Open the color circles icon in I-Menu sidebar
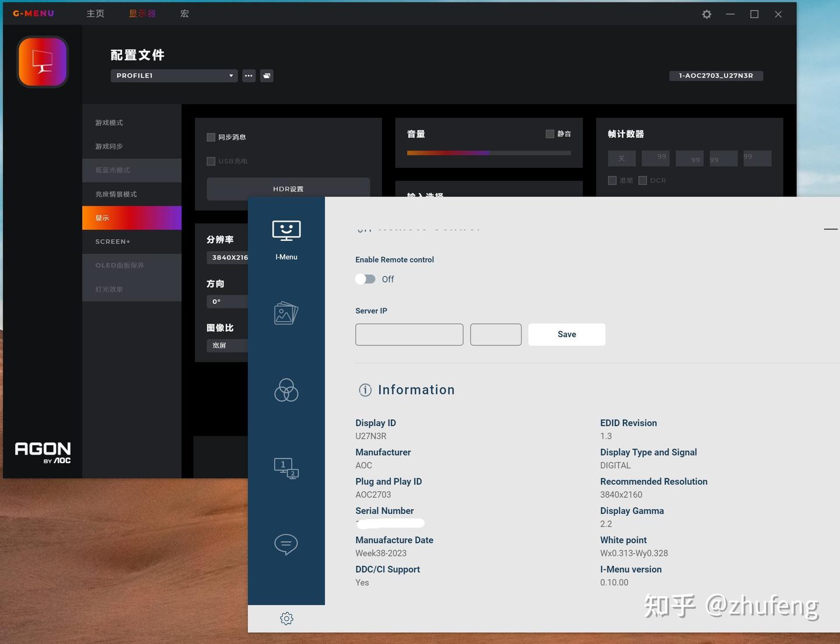Screen dimensions: 840x644 tap(286, 390)
